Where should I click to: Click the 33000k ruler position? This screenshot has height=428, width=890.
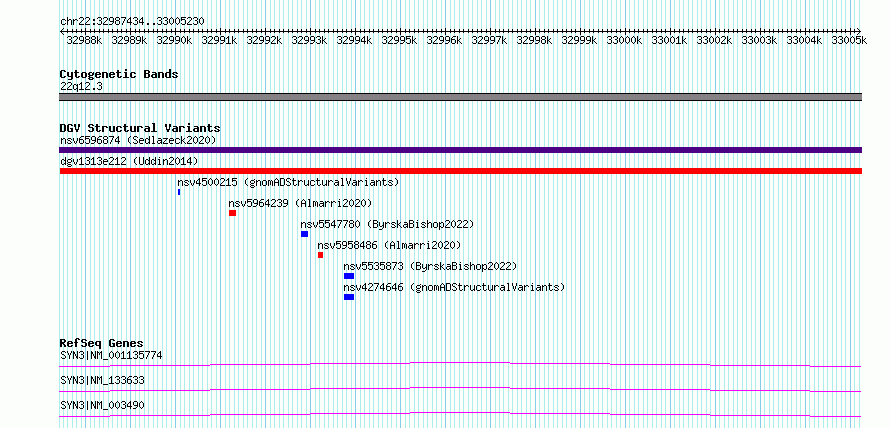[x=624, y=40]
